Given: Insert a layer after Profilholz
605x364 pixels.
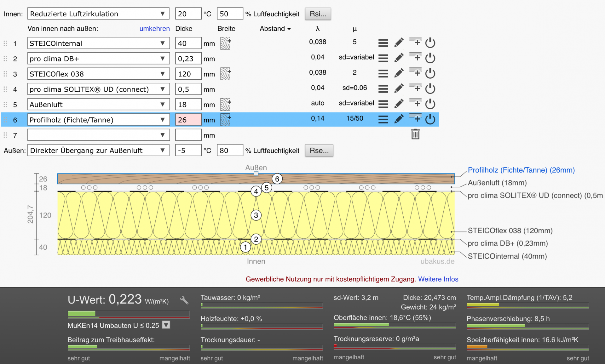Looking at the screenshot, I should point(415,118).
